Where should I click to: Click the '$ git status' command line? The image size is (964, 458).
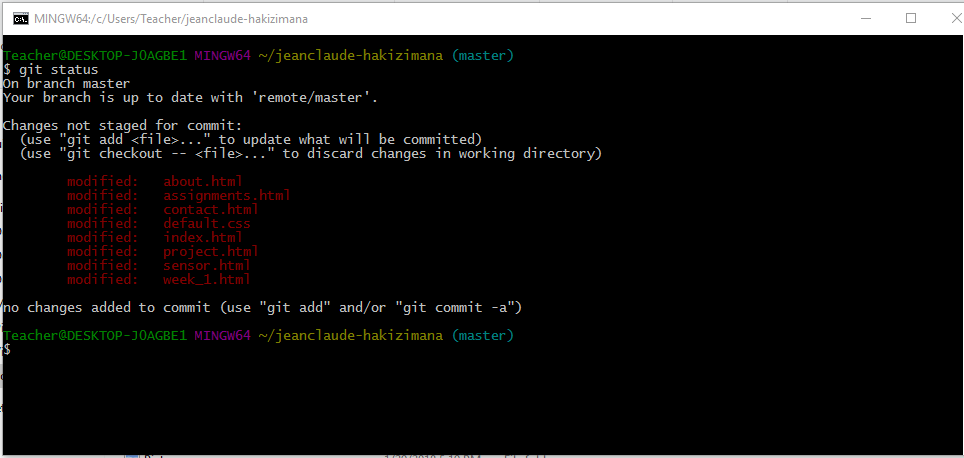coord(50,69)
